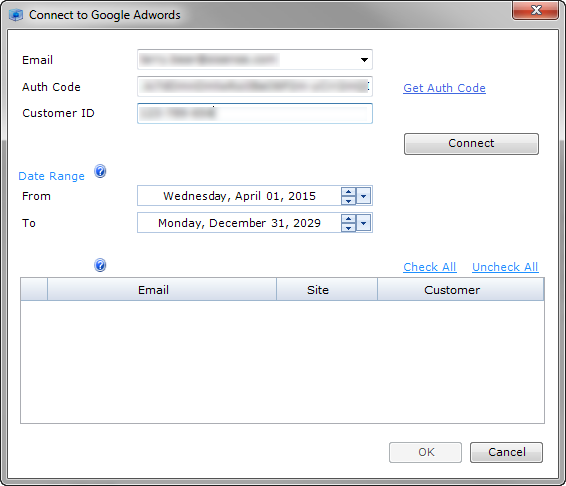Increase the To date with up spinner
The image size is (566, 486).
[x=348, y=219]
